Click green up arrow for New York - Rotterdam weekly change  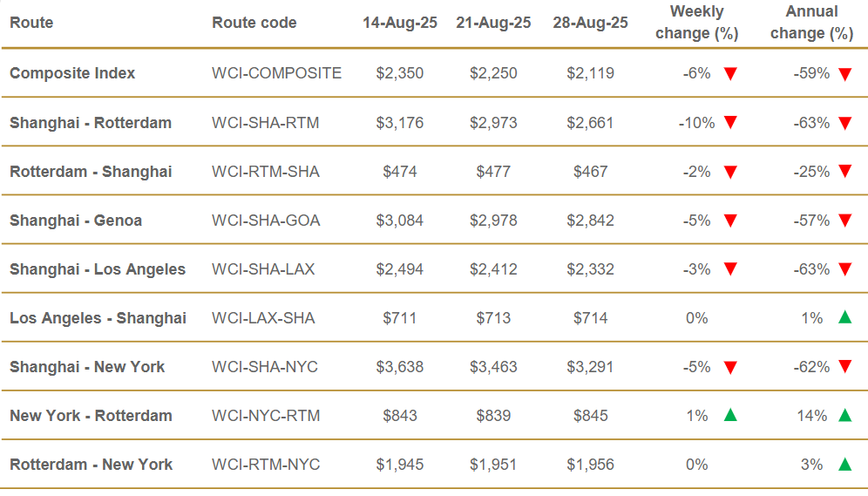730,415
